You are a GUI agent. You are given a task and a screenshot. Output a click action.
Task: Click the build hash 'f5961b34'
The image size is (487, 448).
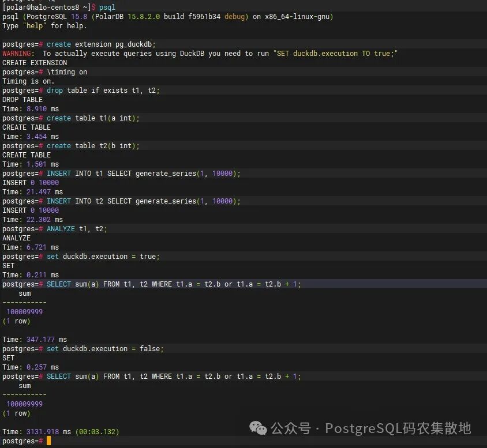point(204,17)
